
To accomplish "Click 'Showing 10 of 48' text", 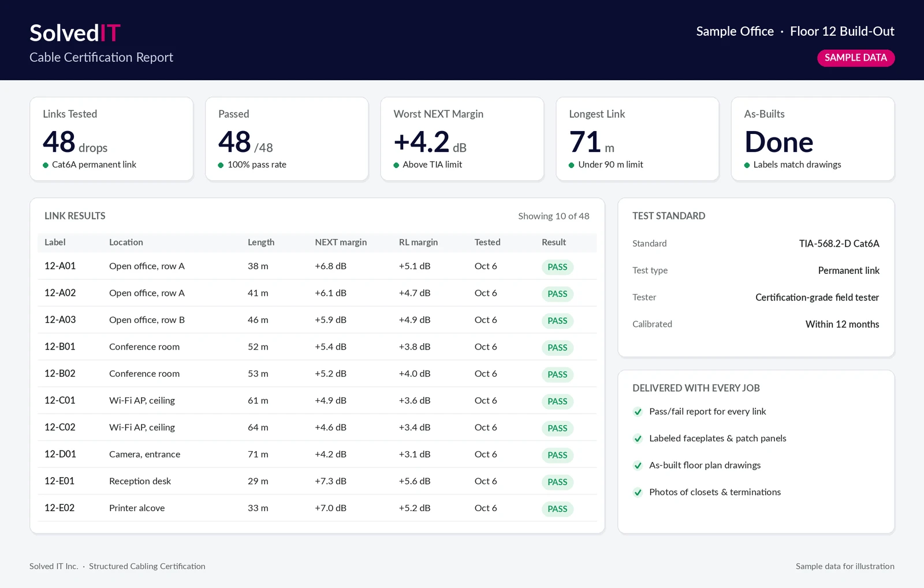I will click(554, 216).
